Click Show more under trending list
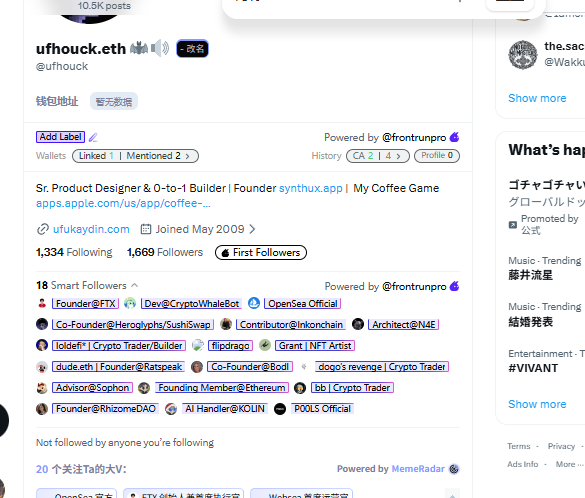Screen dimensions: 585x498 tap(537, 404)
